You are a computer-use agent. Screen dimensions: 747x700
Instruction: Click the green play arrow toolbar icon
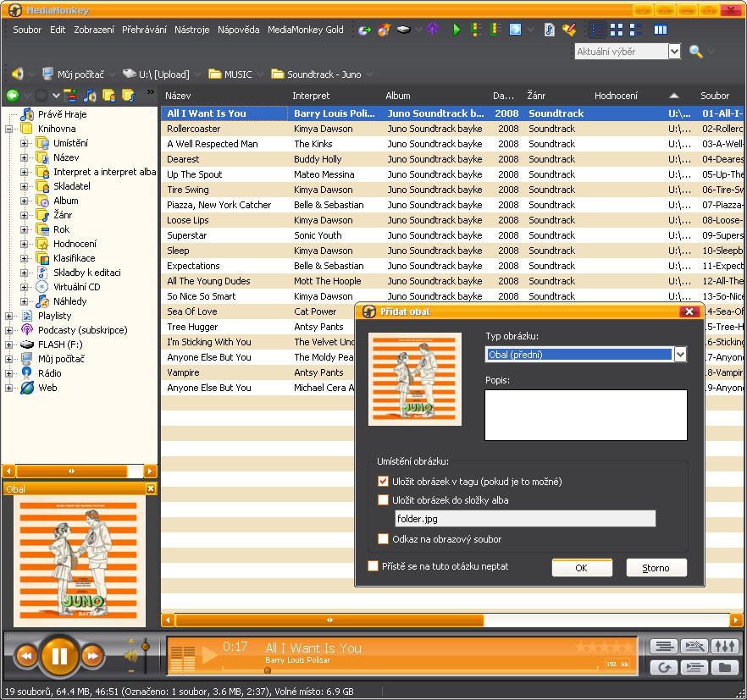[x=456, y=30]
